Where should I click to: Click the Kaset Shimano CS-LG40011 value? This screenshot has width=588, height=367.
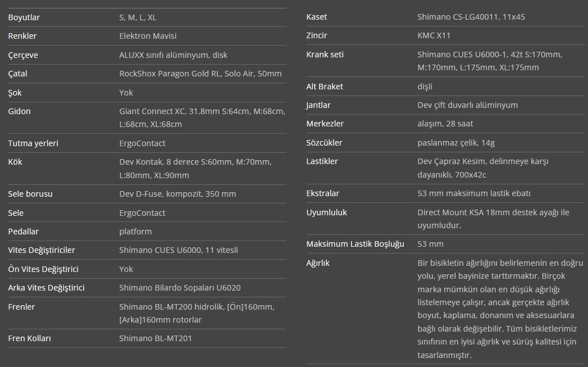click(471, 17)
